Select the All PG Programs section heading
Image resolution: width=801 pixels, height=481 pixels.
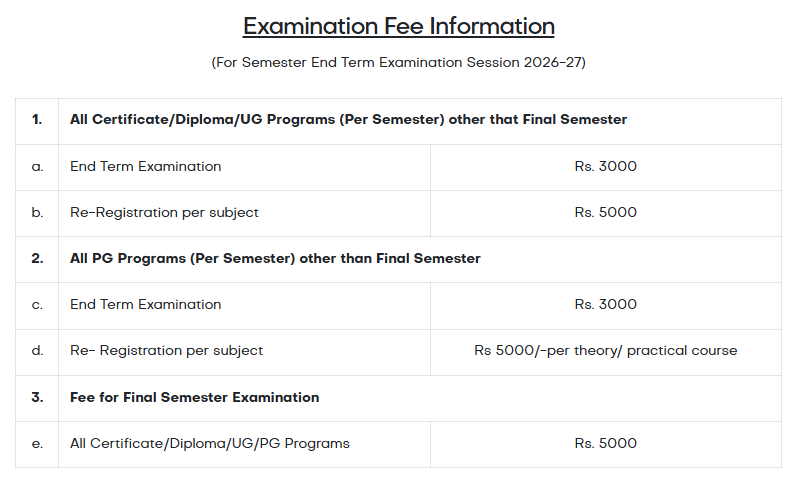tap(275, 258)
